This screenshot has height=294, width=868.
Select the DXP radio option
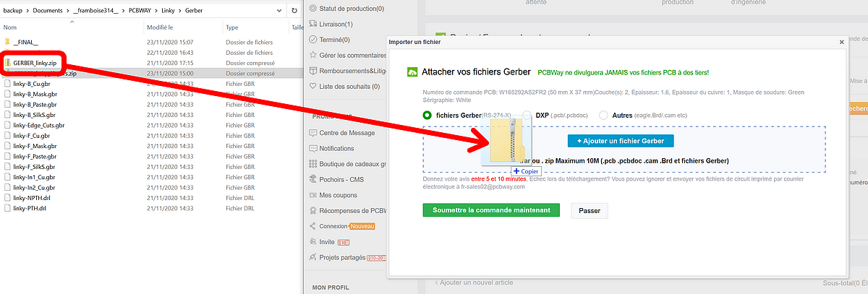(x=527, y=116)
